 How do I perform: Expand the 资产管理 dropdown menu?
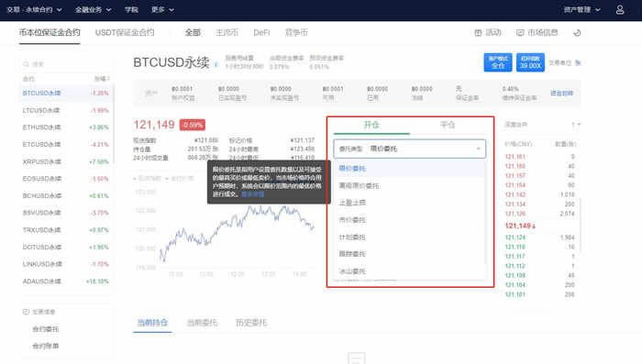tap(581, 9)
